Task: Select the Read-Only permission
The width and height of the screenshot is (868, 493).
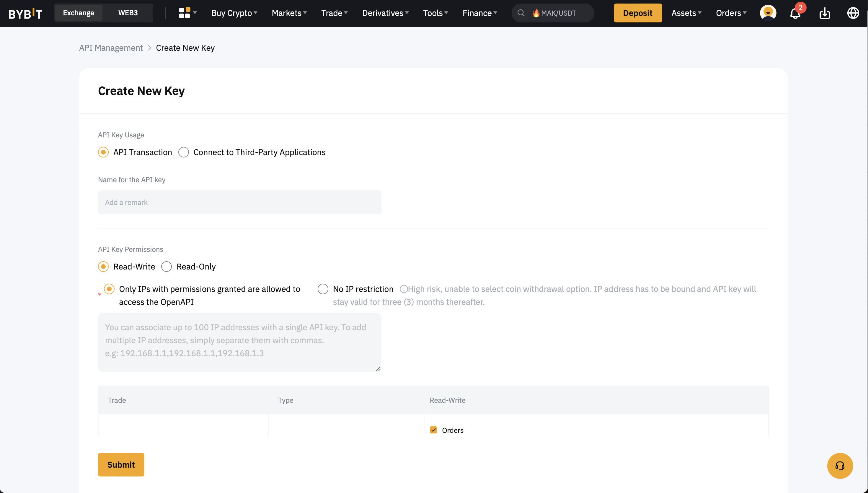Action: pyautogui.click(x=167, y=267)
